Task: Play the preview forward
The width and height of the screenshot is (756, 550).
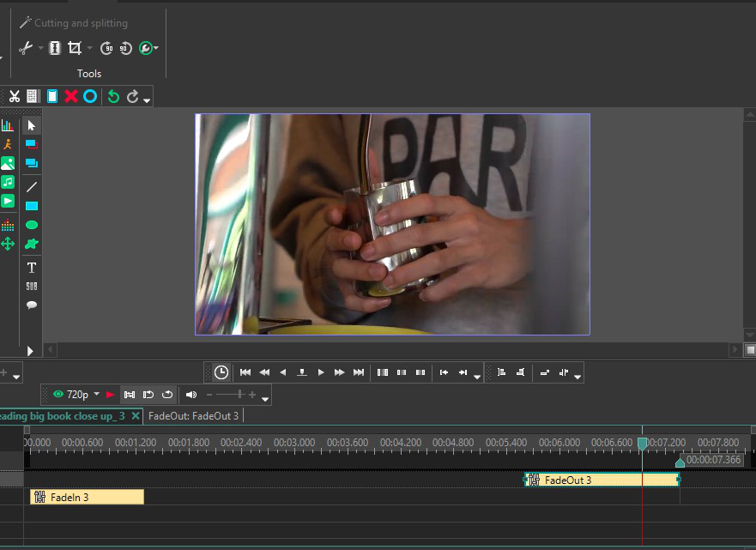Action: [321, 372]
